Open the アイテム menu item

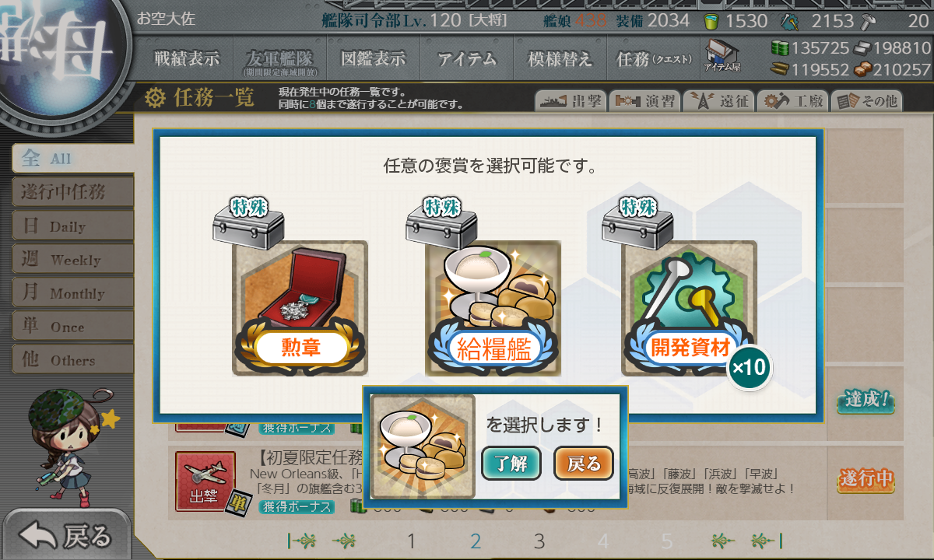click(466, 58)
